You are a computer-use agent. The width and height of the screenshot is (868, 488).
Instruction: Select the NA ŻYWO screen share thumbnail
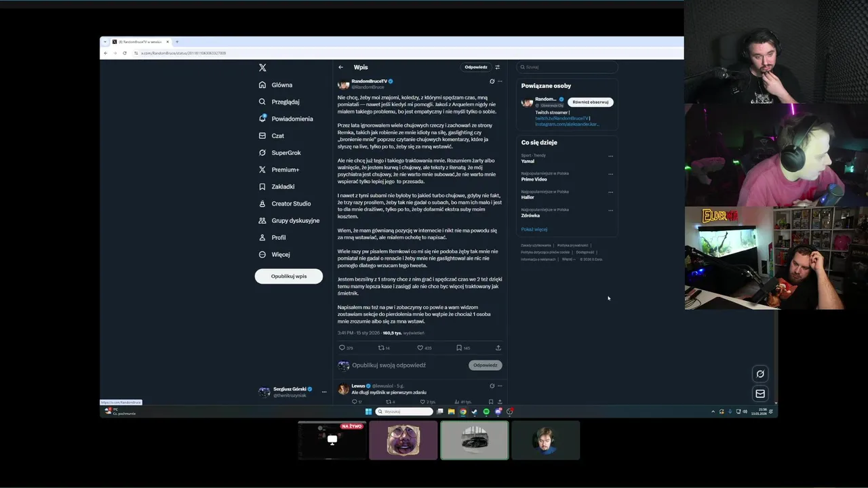pos(332,441)
